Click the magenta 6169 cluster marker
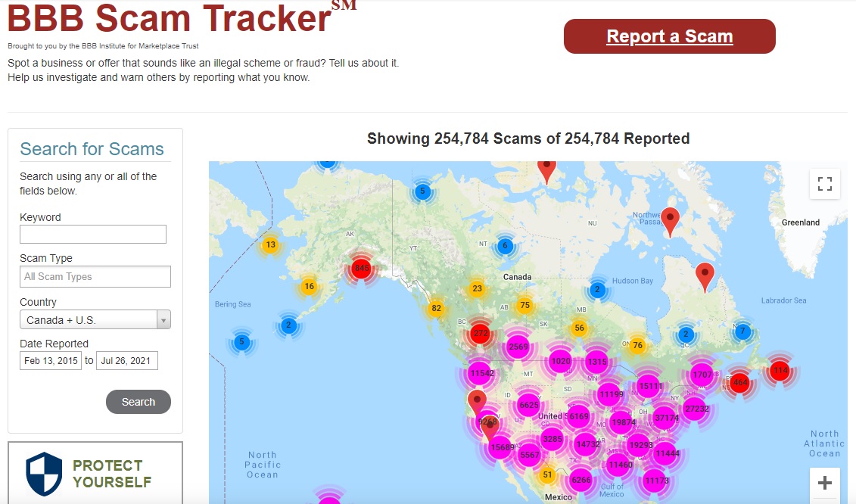 pos(579,416)
